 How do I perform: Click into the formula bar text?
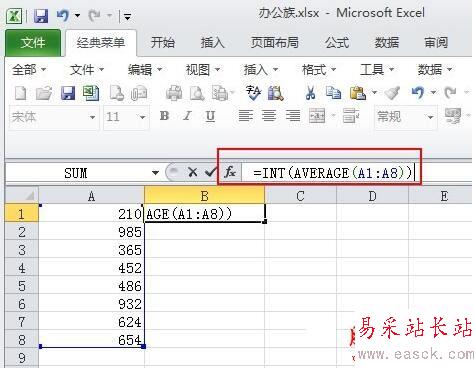pyautogui.click(x=333, y=173)
